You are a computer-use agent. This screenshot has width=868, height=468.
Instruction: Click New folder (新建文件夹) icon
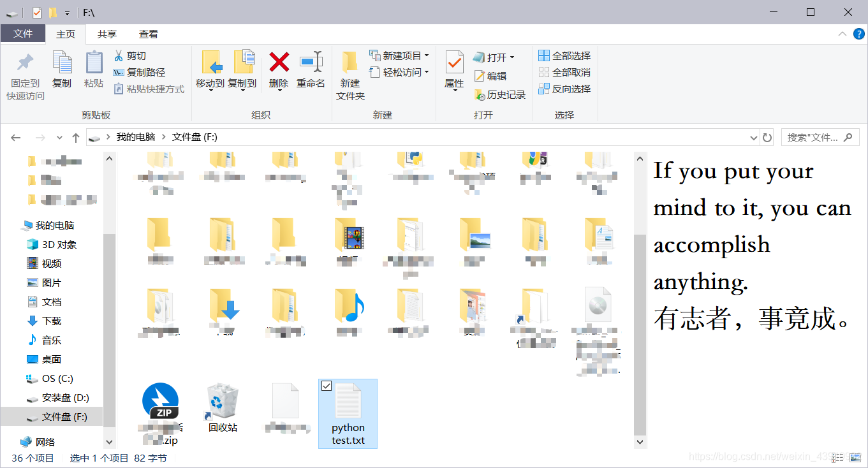click(x=350, y=62)
